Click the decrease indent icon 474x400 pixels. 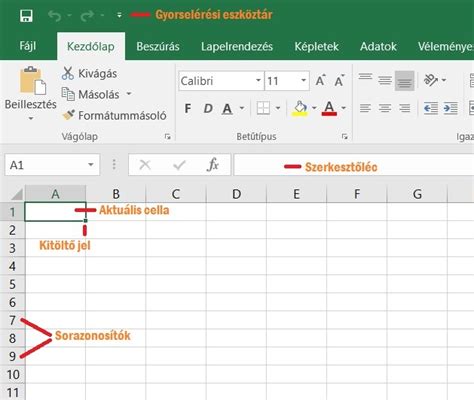click(x=431, y=108)
